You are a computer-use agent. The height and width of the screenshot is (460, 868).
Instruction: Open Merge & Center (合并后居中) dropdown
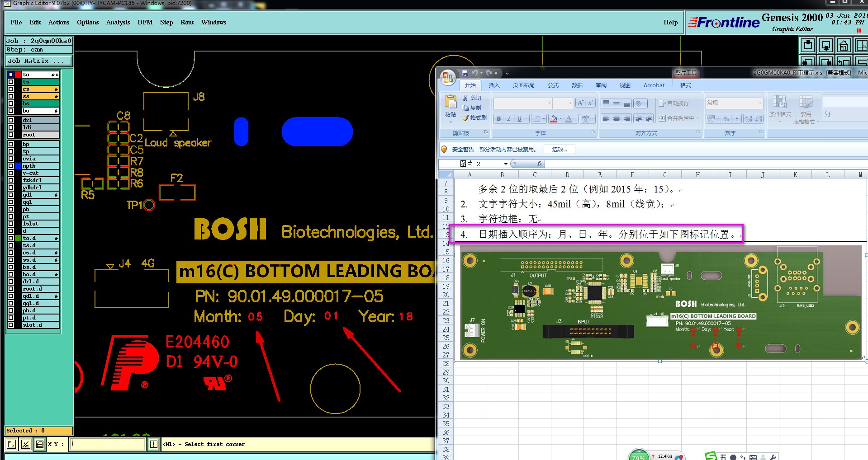pyautogui.click(x=697, y=118)
